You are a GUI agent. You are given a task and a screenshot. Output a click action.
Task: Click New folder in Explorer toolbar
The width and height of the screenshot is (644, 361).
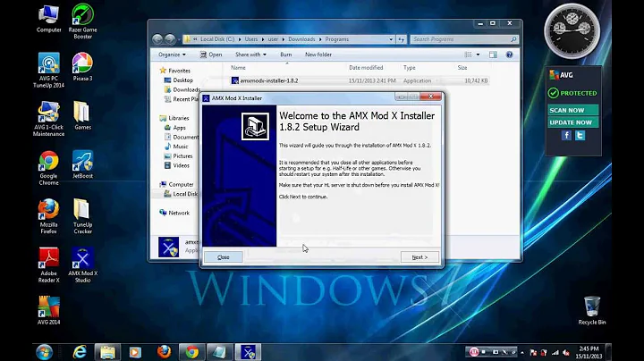pyautogui.click(x=318, y=55)
